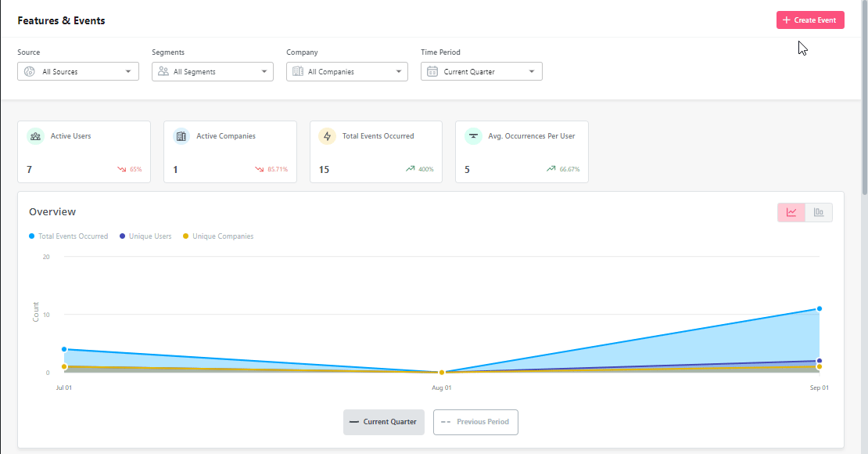Click the calendar icon in Time Period
This screenshot has width=868, height=454.
[431, 71]
